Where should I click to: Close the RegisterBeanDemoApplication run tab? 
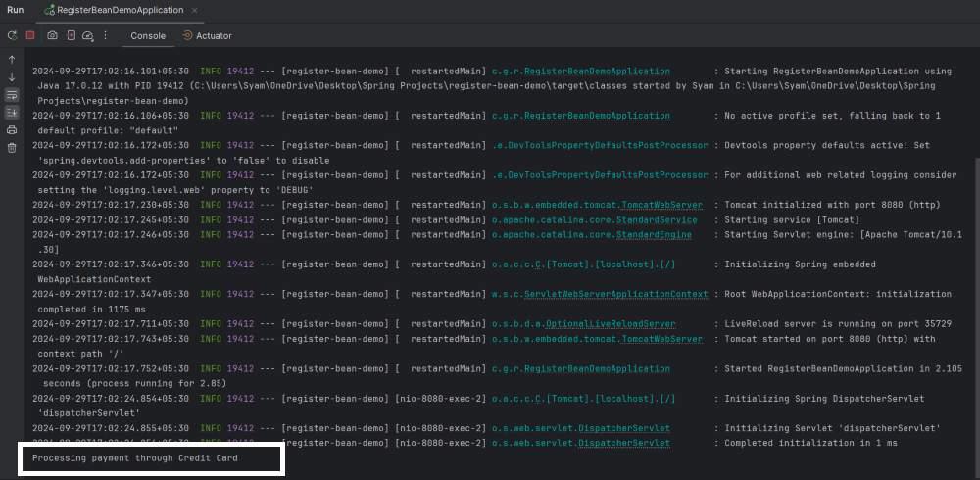click(195, 11)
